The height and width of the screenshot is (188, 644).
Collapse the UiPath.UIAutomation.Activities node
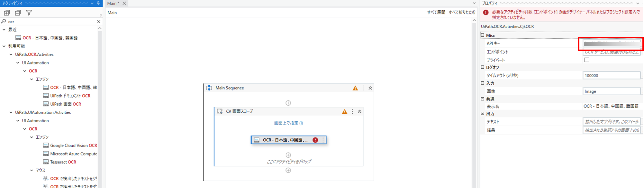tap(11, 113)
